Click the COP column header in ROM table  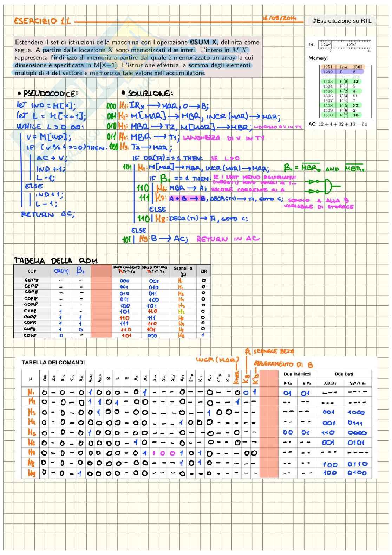click(x=32, y=271)
